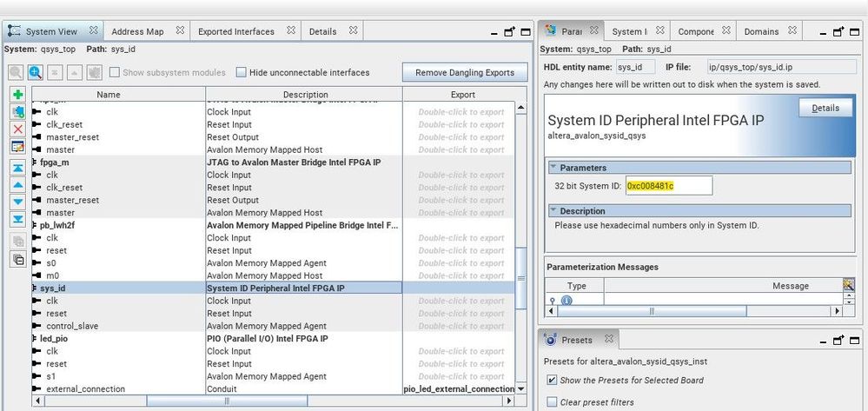
Task: Click the greyed filter icon before Show subsystem modules
Action: [x=95, y=72]
